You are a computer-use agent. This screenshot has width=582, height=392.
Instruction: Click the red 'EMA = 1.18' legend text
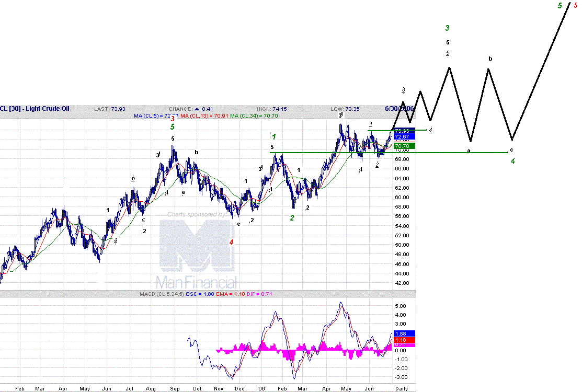pos(230,294)
